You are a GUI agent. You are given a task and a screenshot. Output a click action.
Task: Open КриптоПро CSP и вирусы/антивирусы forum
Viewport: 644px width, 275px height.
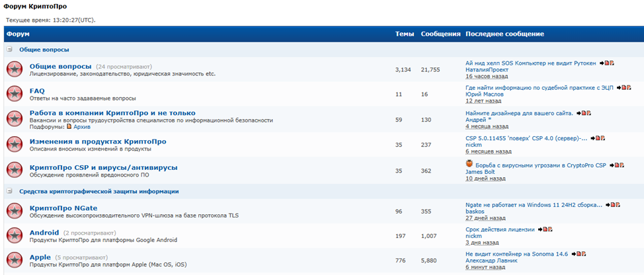click(x=104, y=167)
